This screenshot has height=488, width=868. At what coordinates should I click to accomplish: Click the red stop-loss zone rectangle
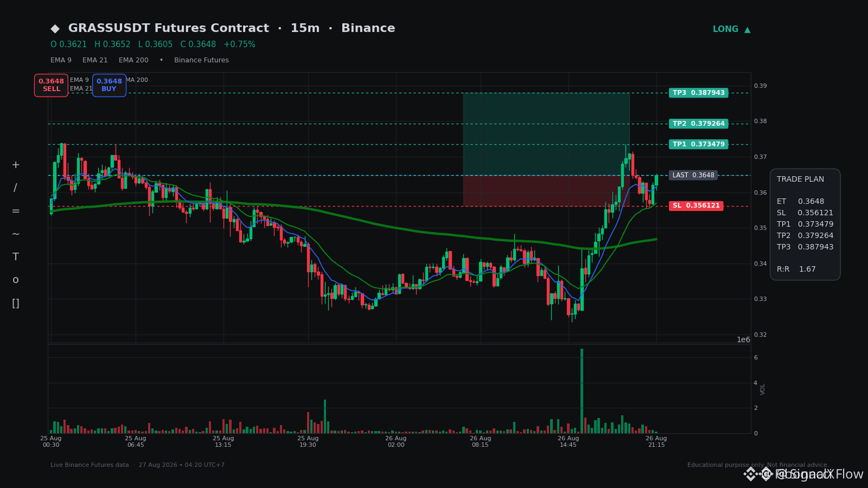click(546, 191)
